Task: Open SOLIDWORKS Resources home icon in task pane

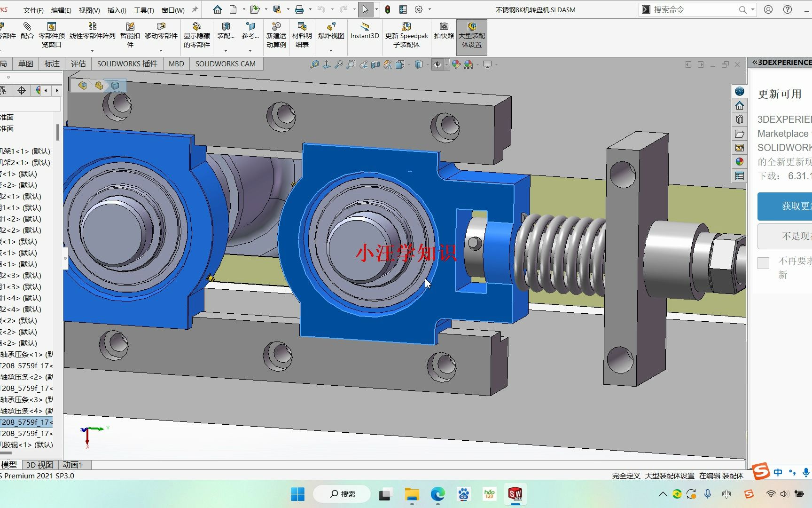Action: click(x=740, y=105)
